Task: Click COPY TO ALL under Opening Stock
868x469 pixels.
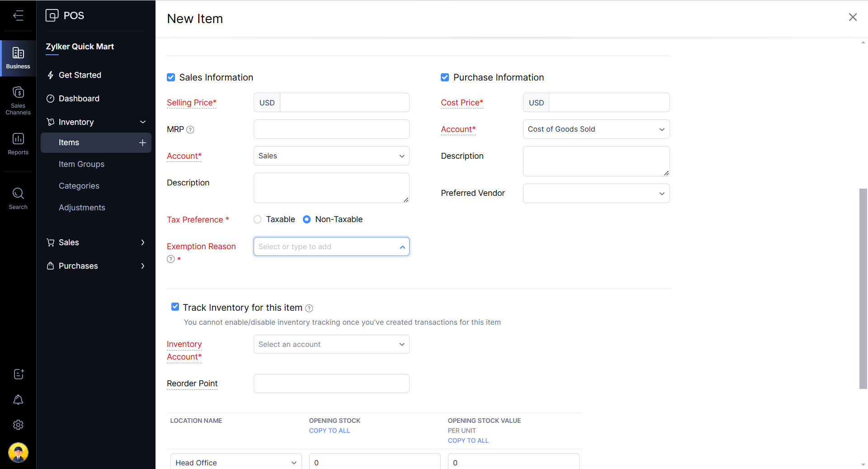Action: [x=329, y=431]
